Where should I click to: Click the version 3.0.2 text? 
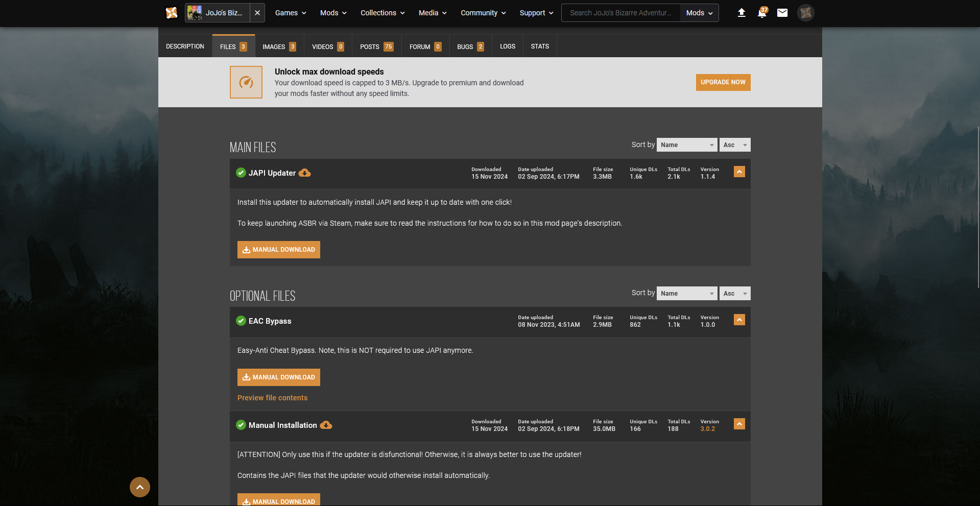(x=708, y=429)
